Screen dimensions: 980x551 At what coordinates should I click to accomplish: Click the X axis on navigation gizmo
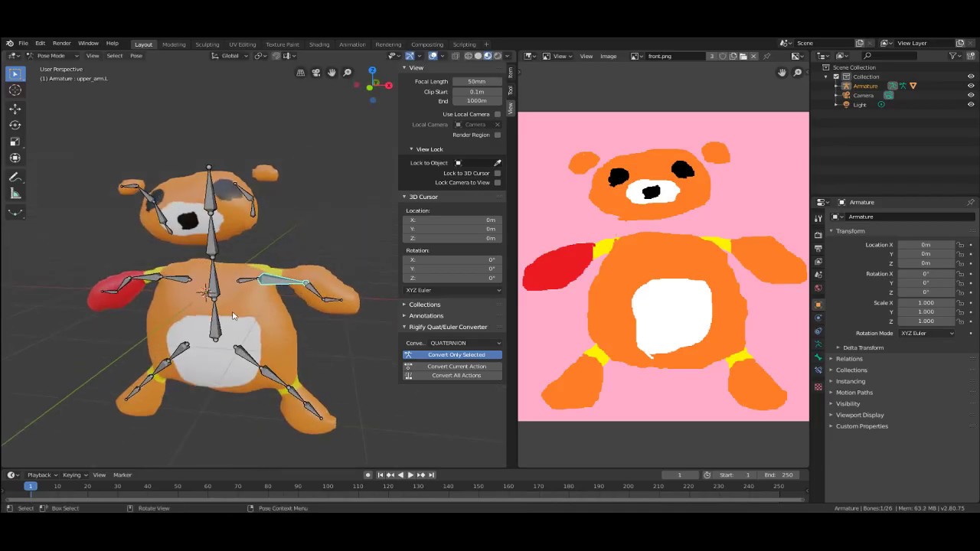(388, 85)
